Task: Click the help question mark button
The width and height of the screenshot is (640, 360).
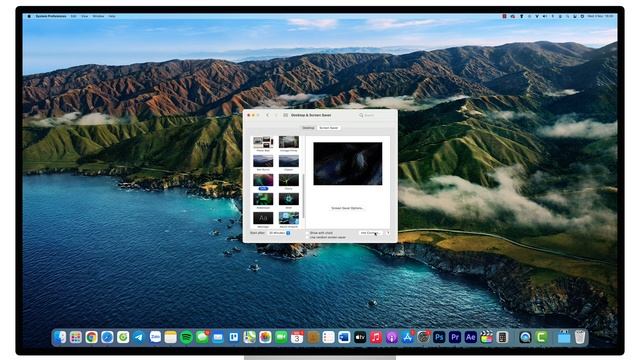Action: (x=388, y=233)
